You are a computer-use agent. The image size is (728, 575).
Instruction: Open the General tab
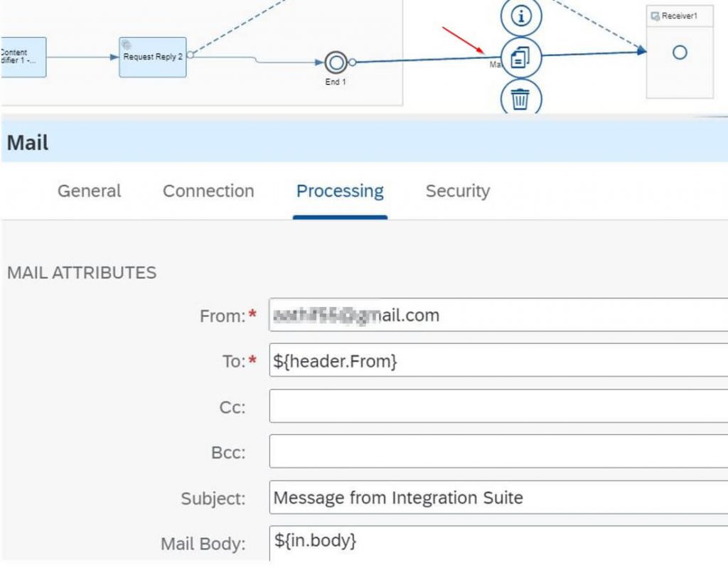[89, 190]
